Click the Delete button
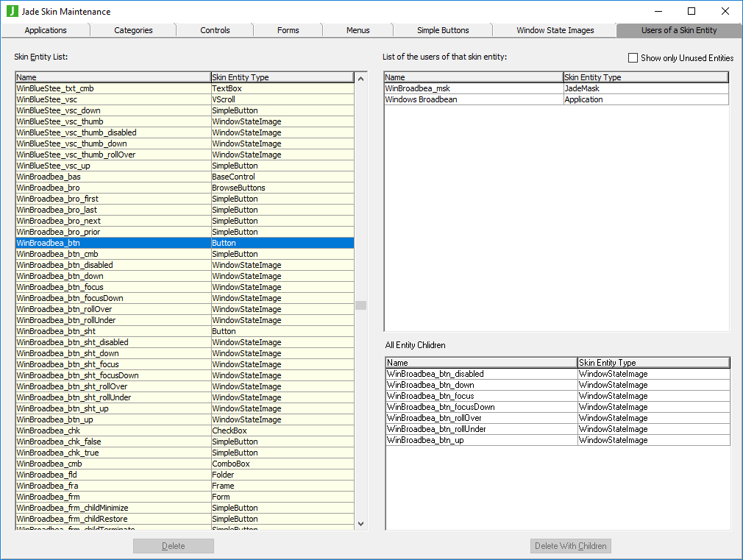Screen dimensions: 743x560 click(x=174, y=546)
